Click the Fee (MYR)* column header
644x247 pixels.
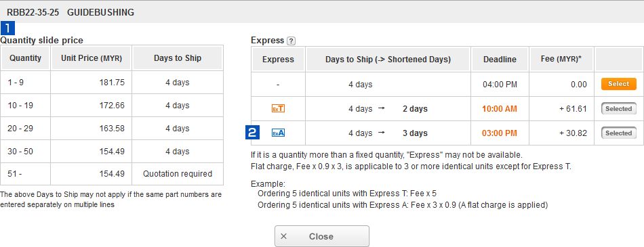561,60
